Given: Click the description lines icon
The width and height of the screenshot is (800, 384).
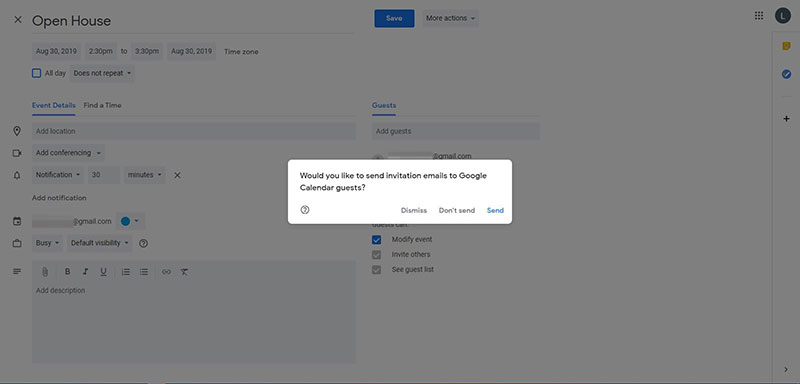Looking at the screenshot, I should 17,272.
